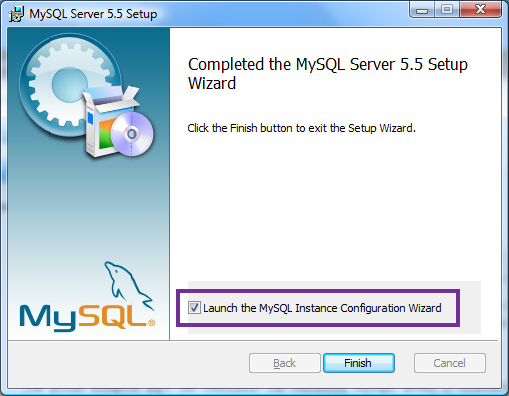
Task: Close the setup window with the red X
Action: [480, 10]
